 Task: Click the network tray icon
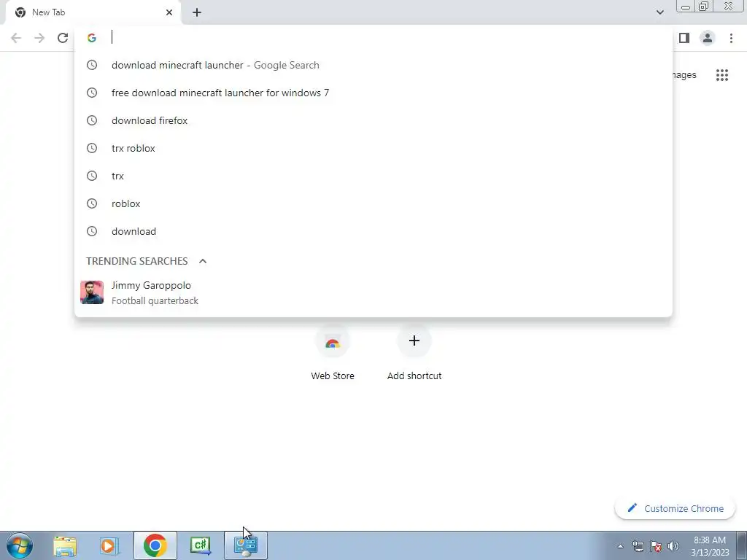638,546
